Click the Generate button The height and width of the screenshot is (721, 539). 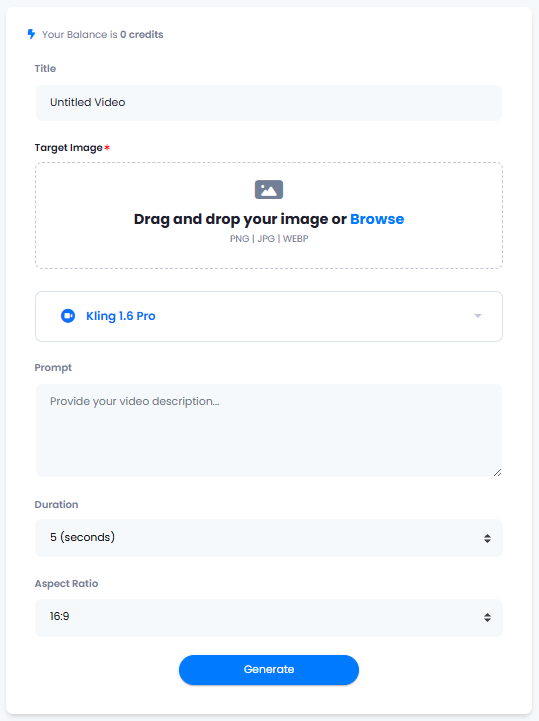click(x=269, y=670)
